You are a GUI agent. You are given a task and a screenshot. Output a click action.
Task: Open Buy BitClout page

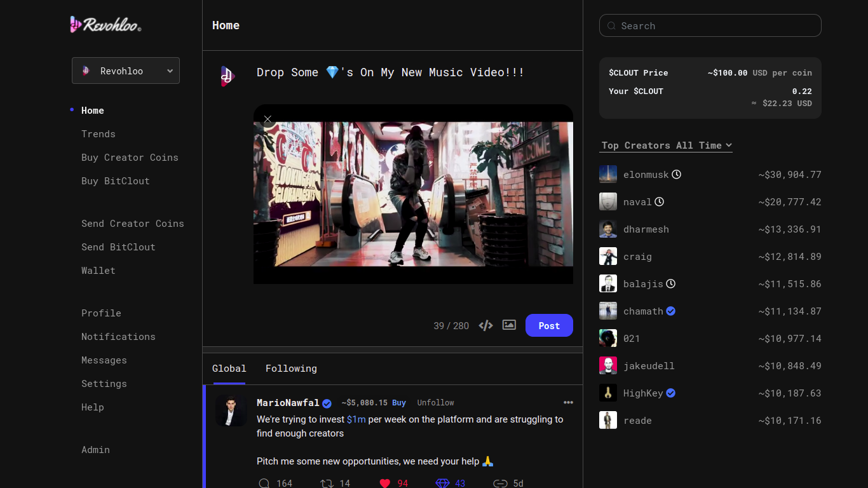[116, 181]
